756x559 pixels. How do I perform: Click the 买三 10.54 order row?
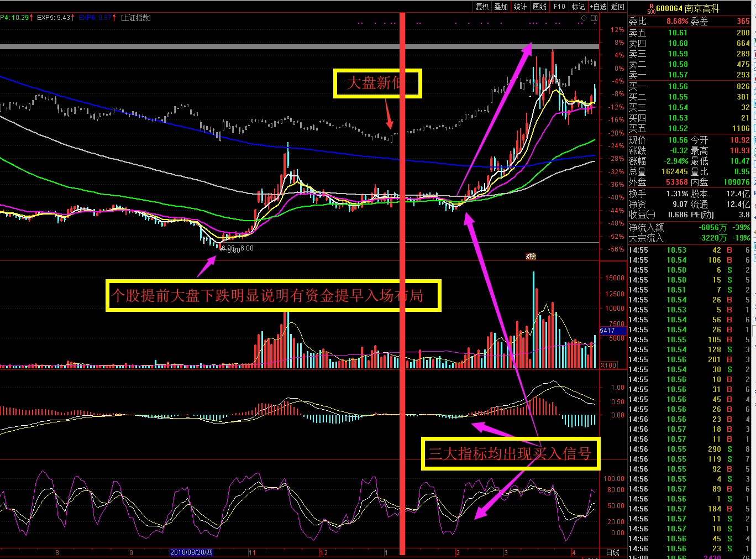click(x=689, y=107)
